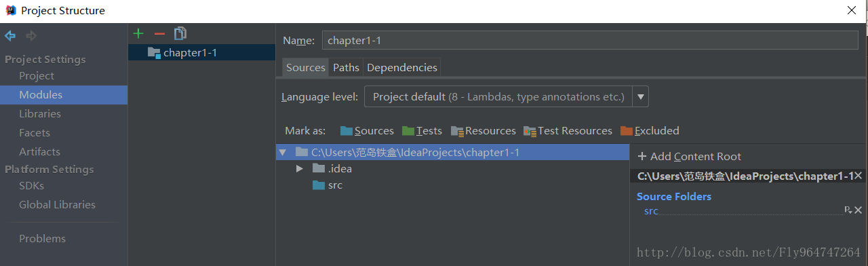The height and width of the screenshot is (266, 868).
Task: Mark folder as Resources
Action: click(x=484, y=131)
